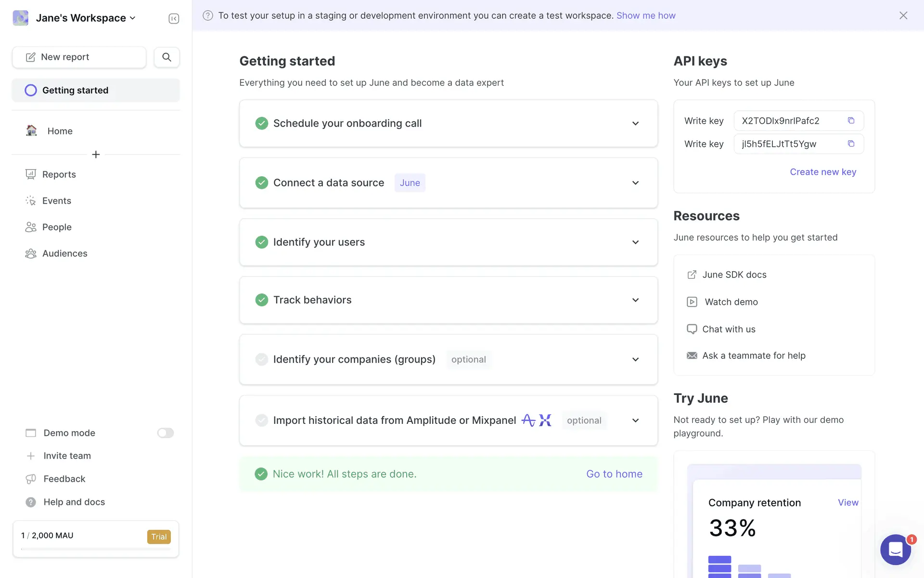Expand the Track behaviors section

(635, 300)
